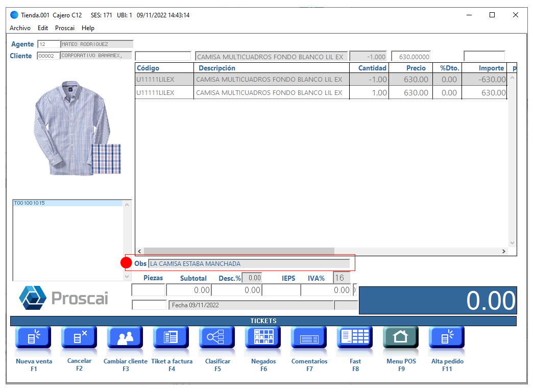Click the Nueva venta F1 icon
Image resolution: width=534 pixels, height=392 pixels.
33,337
